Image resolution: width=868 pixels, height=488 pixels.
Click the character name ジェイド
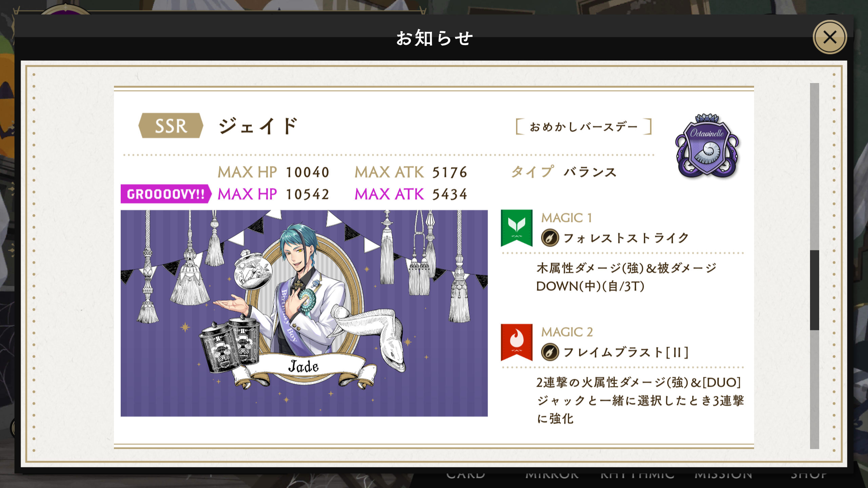click(x=258, y=126)
